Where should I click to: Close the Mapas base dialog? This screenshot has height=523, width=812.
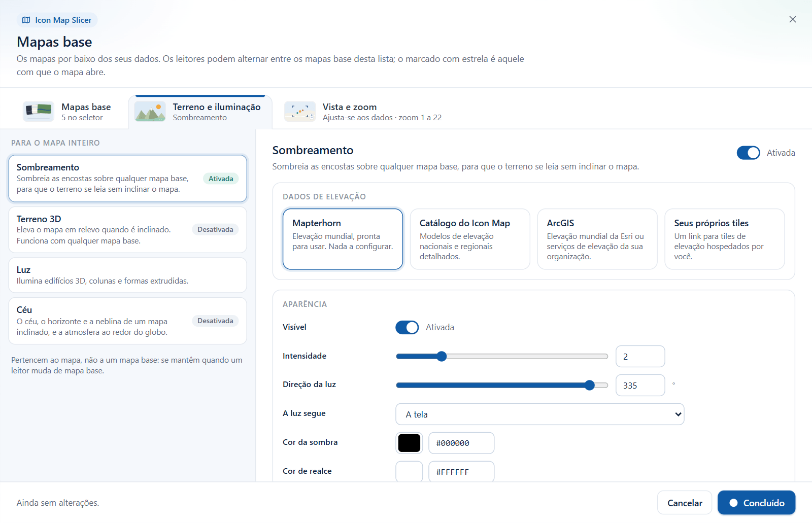pyautogui.click(x=792, y=19)
